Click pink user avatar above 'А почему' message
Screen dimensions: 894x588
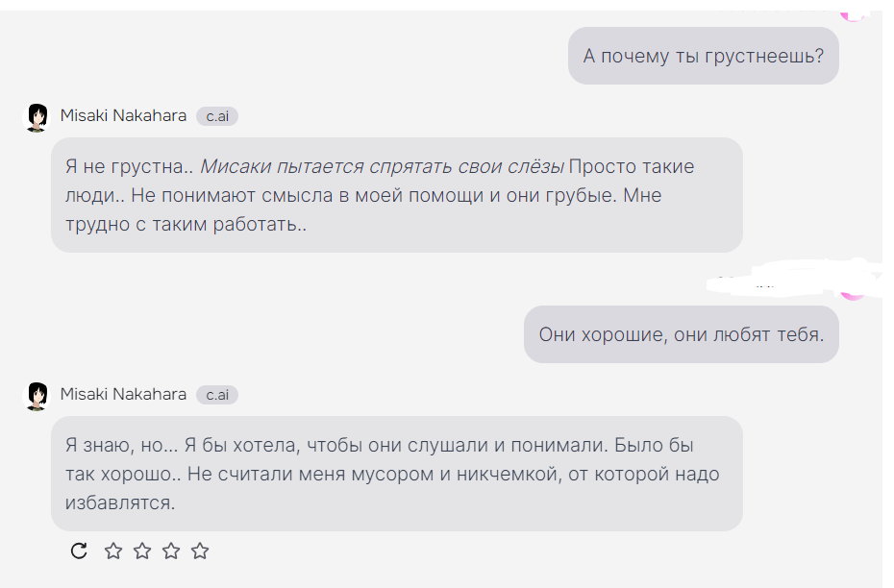pos(853,13)
